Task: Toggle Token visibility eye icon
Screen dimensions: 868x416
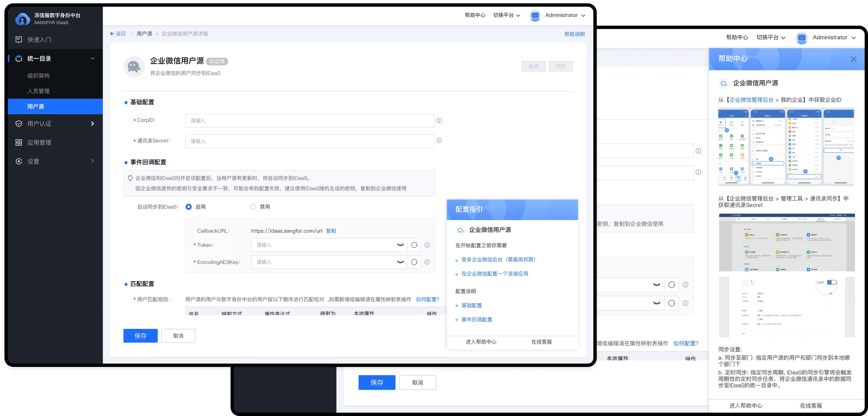Action: 400,245
